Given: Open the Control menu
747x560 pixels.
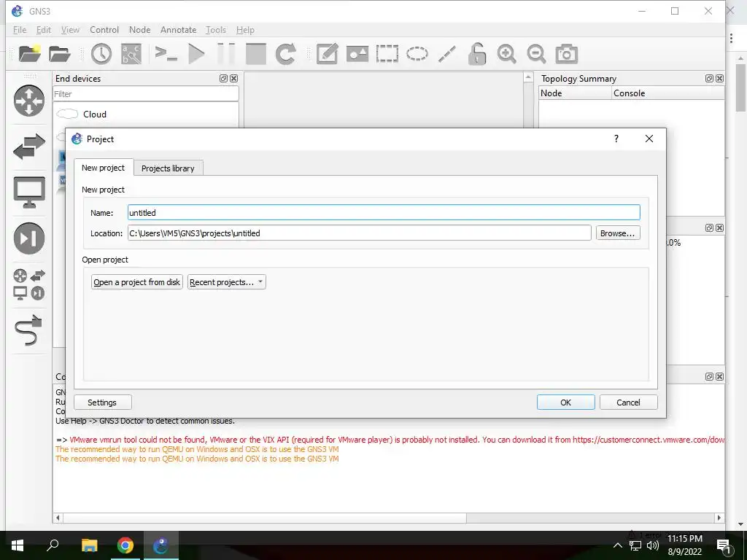Looking at the screenshot, I should tap(104, 29).
